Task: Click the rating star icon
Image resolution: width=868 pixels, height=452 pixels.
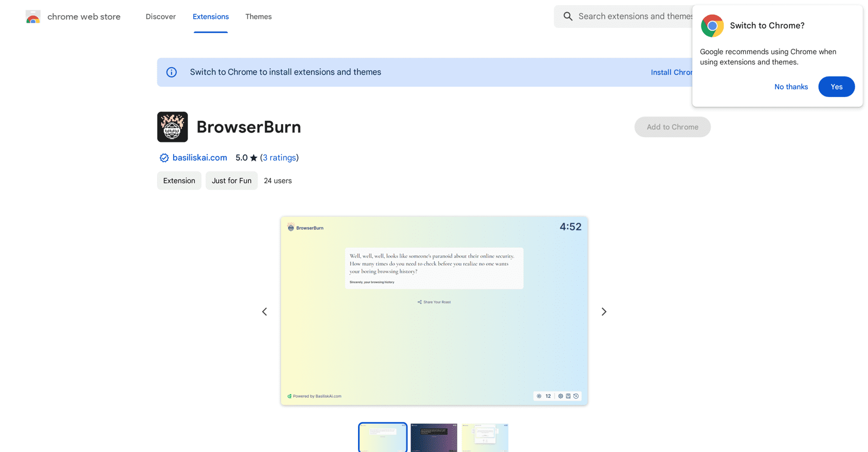Action: pyautogui.click(x=253, y=158)
